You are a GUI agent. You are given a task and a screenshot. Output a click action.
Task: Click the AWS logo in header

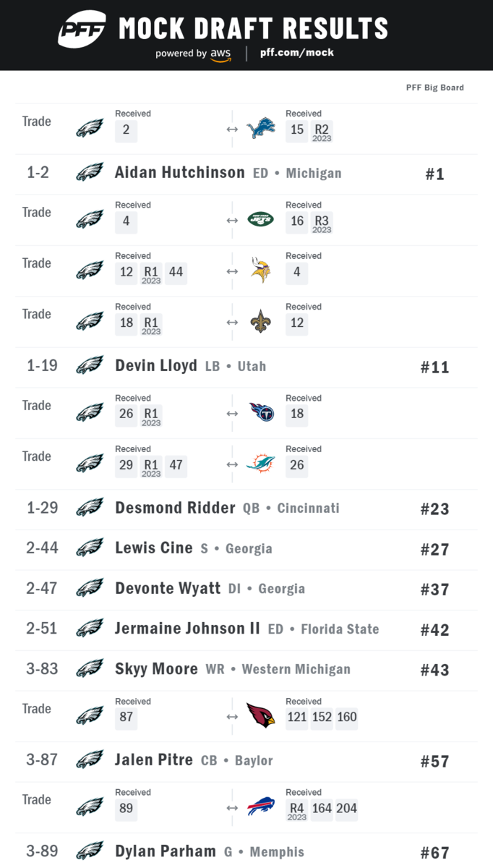(220, 55)
